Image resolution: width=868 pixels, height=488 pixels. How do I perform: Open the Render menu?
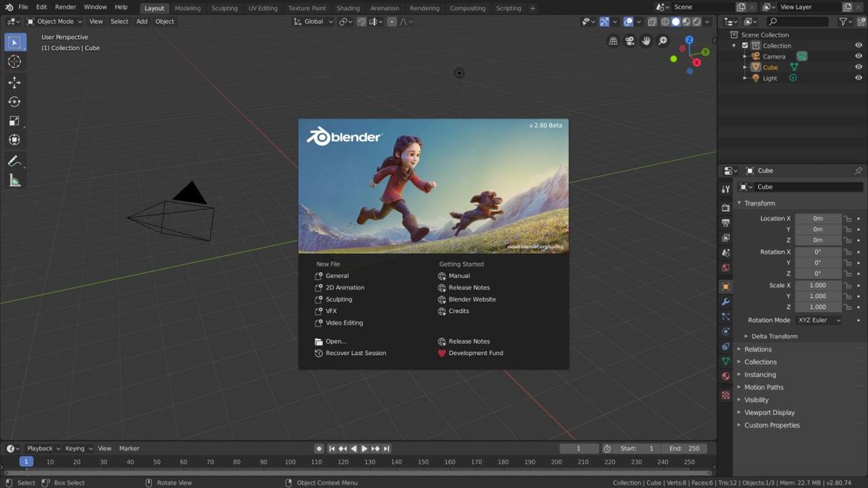coord(65,7)
